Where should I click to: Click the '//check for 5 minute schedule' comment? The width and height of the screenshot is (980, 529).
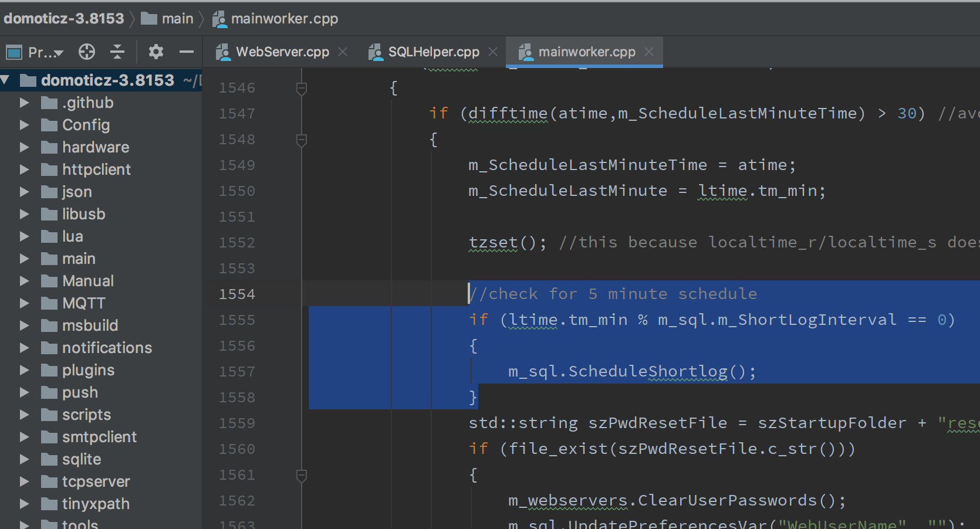click(613, 294)
